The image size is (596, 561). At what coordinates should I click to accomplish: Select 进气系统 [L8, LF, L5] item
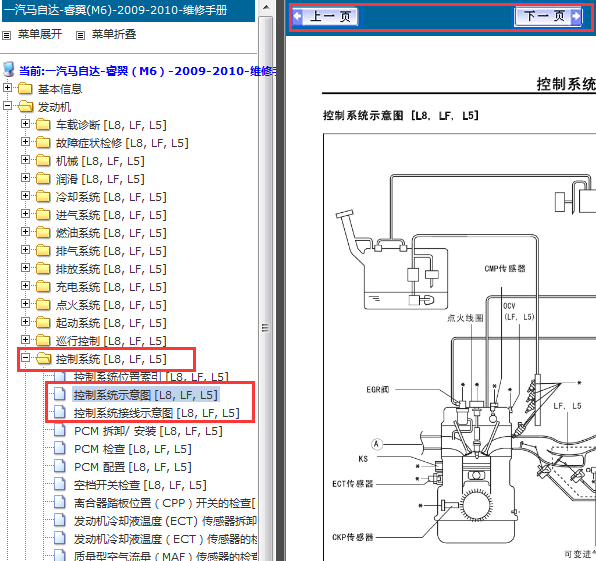click(x=111, y=215)
